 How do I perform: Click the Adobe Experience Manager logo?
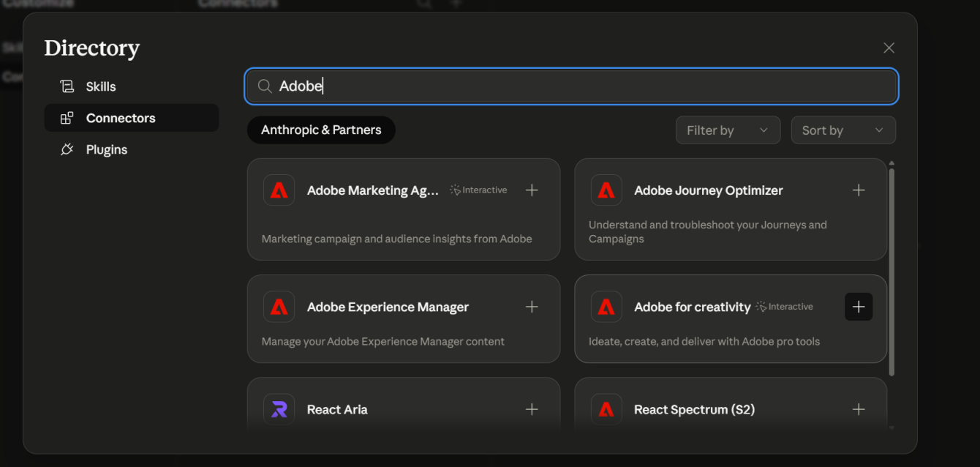pos(279,307)
